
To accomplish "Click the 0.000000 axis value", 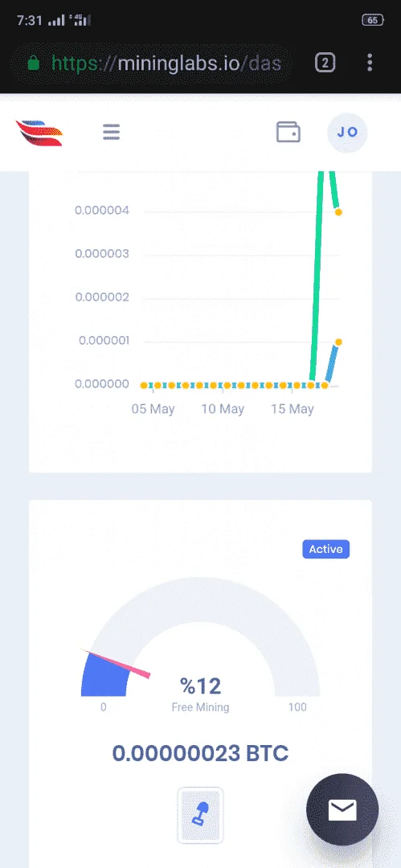I will [102, 383].
